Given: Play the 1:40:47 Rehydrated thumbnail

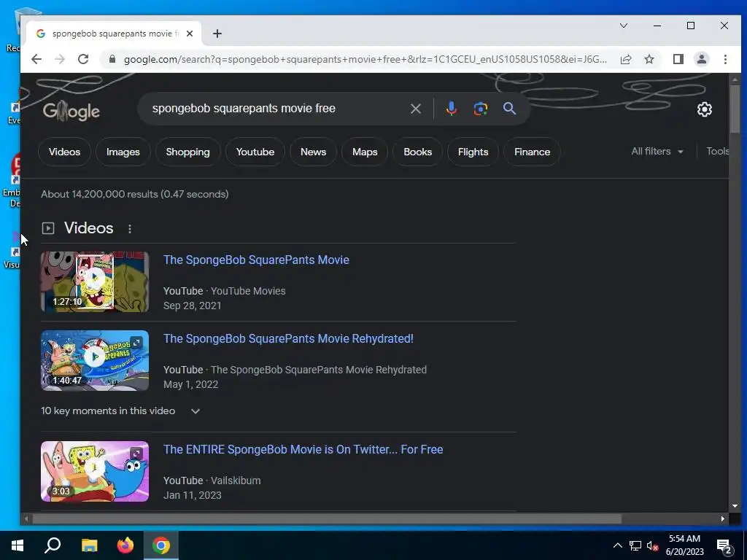Looking at the screenshot, I should coord(95,360).
